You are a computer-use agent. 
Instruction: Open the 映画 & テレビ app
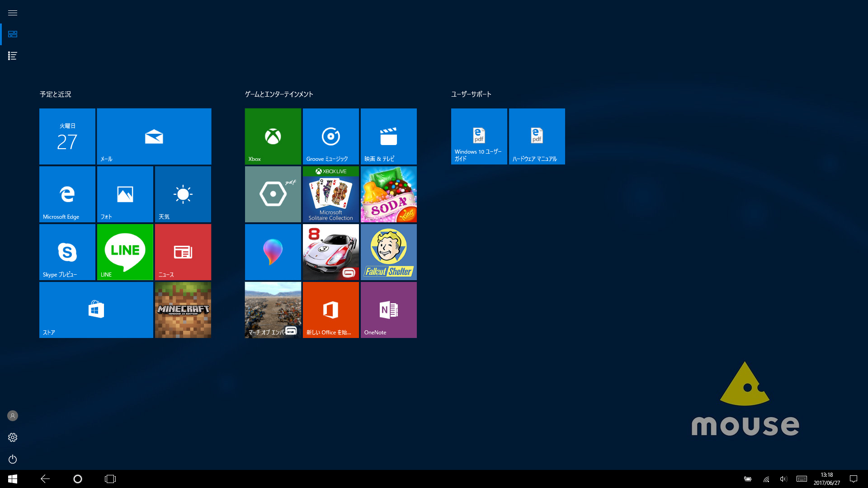pyautogui.click(x=388, y=136)
